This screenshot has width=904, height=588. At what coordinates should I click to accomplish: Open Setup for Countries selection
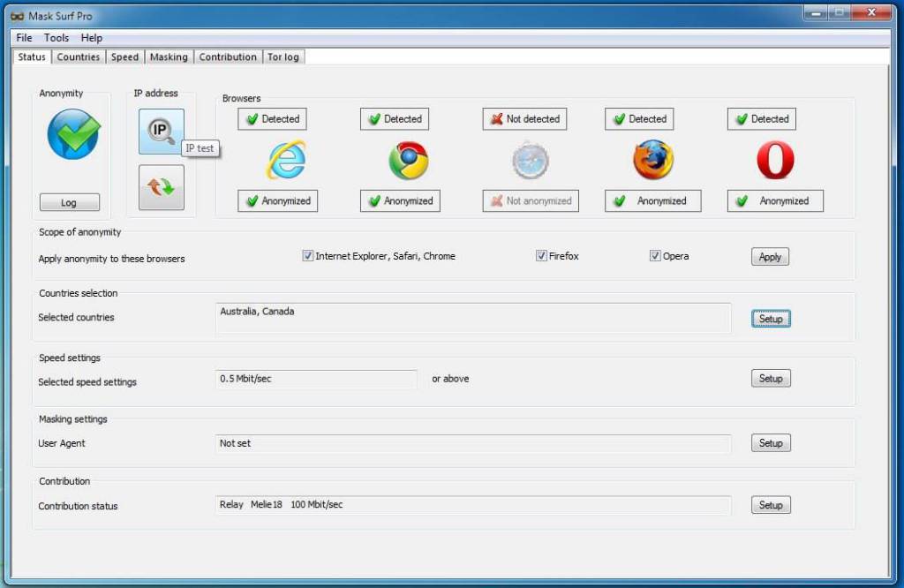coord(771,319)
